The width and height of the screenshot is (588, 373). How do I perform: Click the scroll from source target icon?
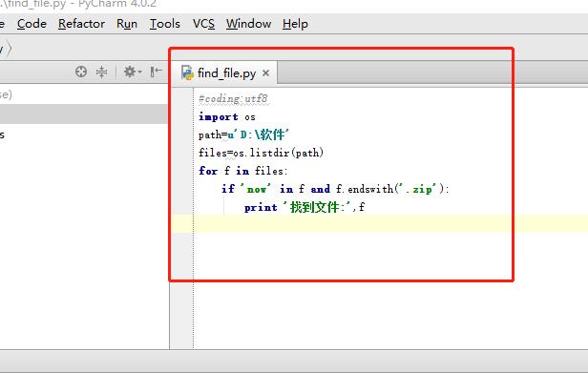(81, 72)
